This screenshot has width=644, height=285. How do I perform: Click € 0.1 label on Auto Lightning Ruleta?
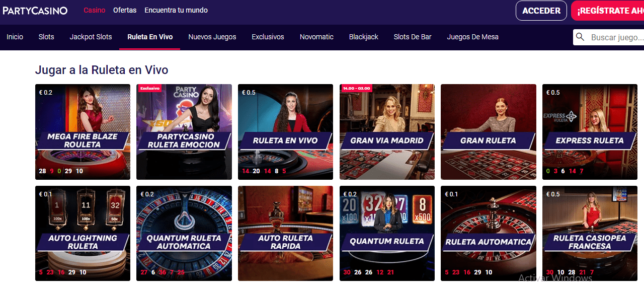click(45, 194)
